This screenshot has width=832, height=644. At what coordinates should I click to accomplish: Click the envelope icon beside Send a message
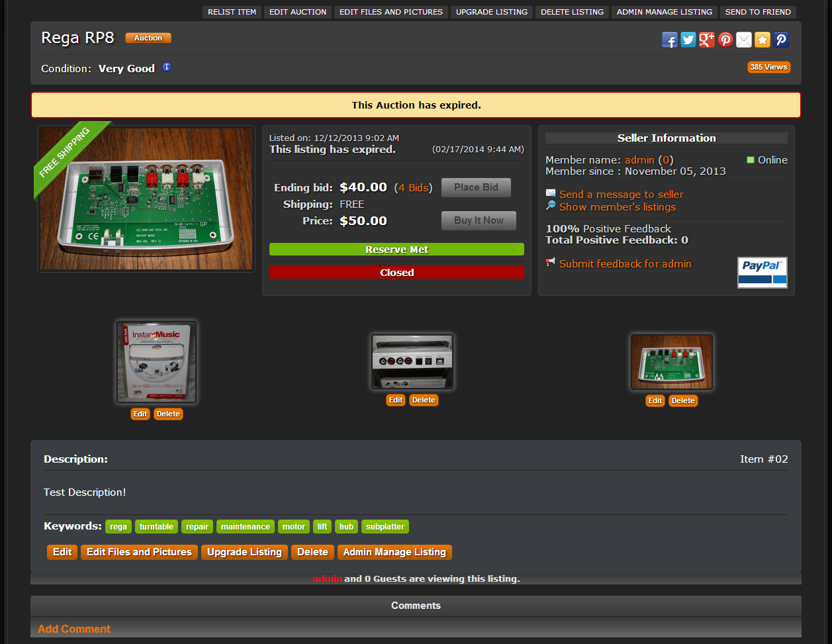point(551,193)
